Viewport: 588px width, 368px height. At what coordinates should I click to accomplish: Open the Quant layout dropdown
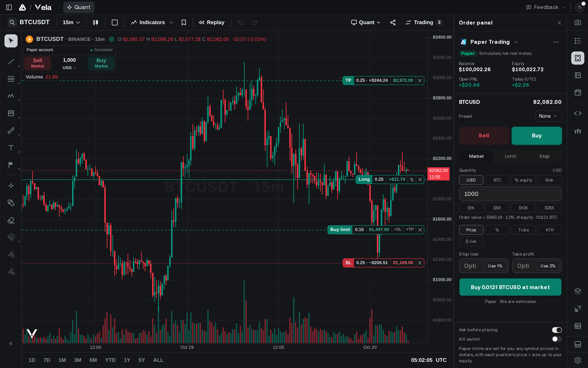pyautogui.click(x=366, y=22)
